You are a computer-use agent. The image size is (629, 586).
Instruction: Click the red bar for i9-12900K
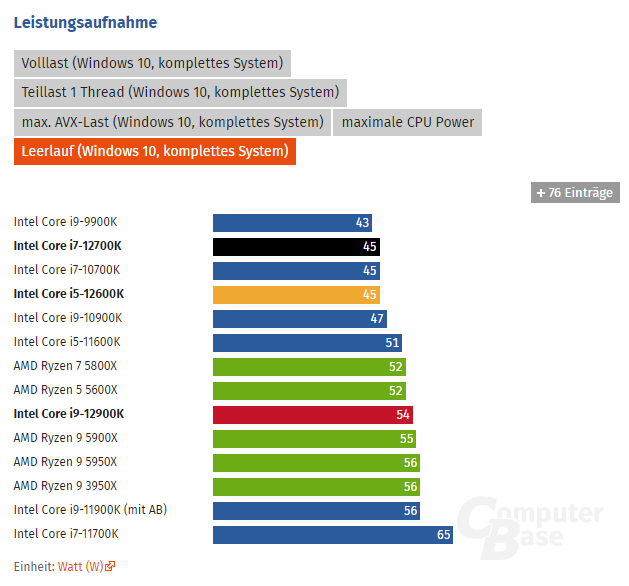pos(313,415)
